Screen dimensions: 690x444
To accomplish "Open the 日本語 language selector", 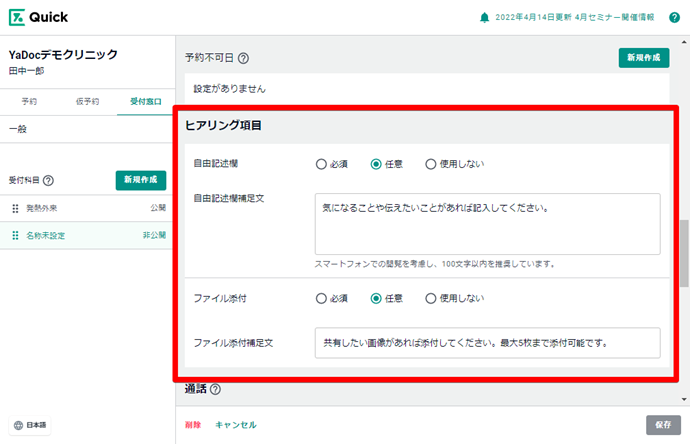I will [31, 425].
